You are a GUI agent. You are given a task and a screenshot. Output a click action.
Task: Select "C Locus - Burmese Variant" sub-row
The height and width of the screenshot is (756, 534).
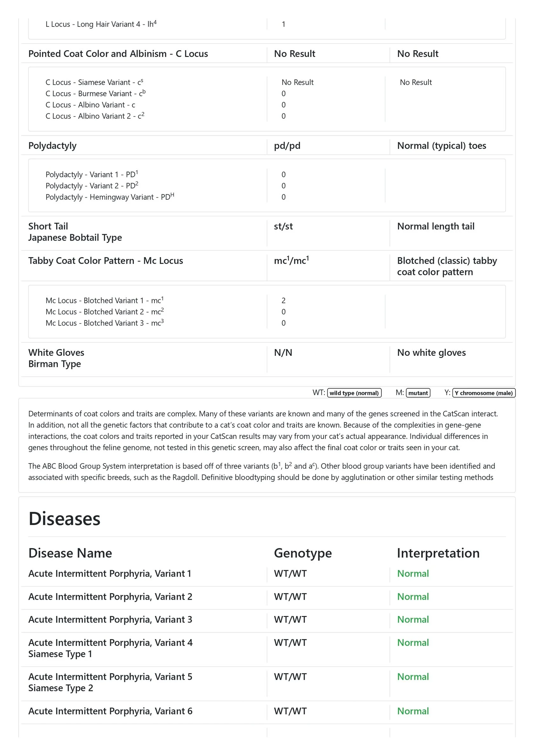pyautogui.click(x=95, y=94)
